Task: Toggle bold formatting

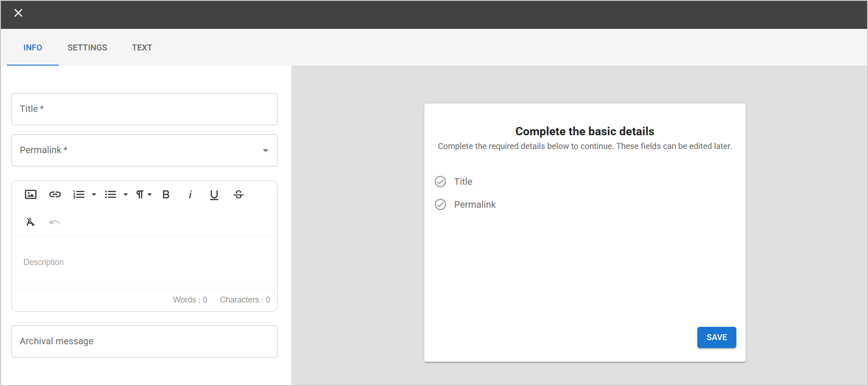Action: click(x=166, y=194)
